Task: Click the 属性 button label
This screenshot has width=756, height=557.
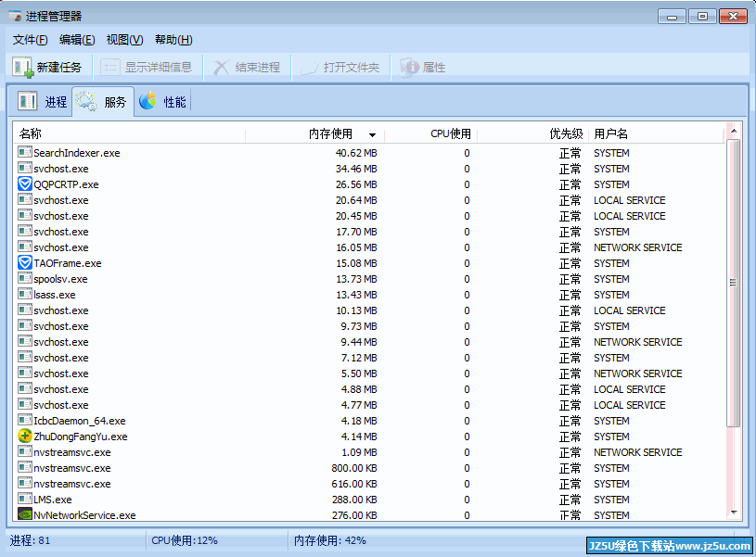Action: [x=433, y=68]
